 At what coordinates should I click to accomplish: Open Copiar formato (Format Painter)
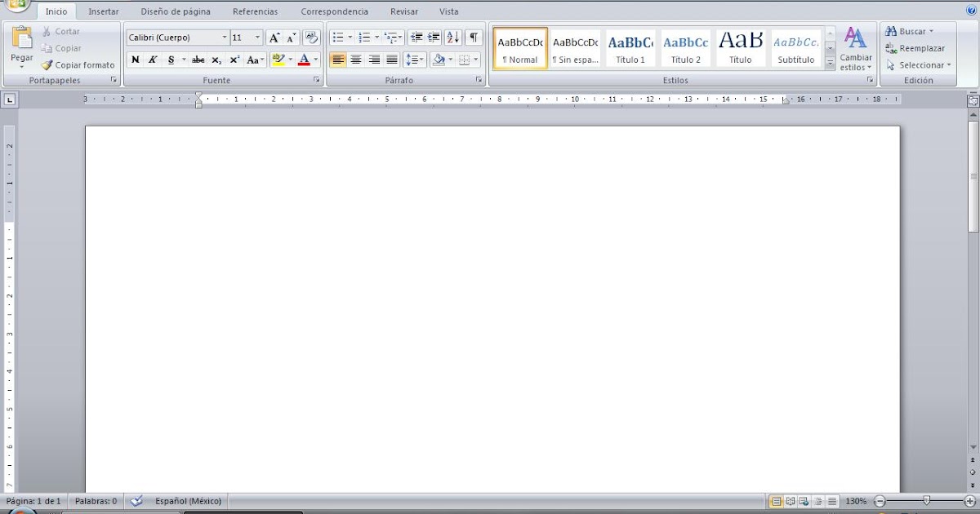pyautogui.click(x=78, y=64)
